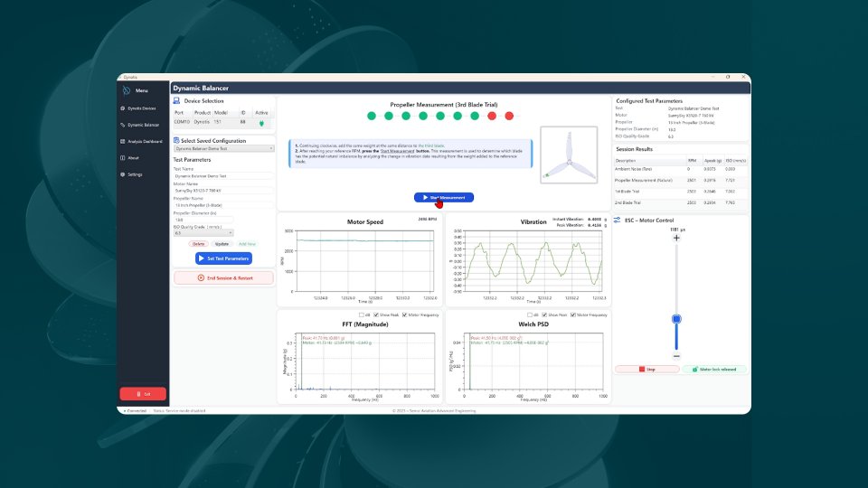Click the Select Saved Configuration icon

click(x=176, y=141)
